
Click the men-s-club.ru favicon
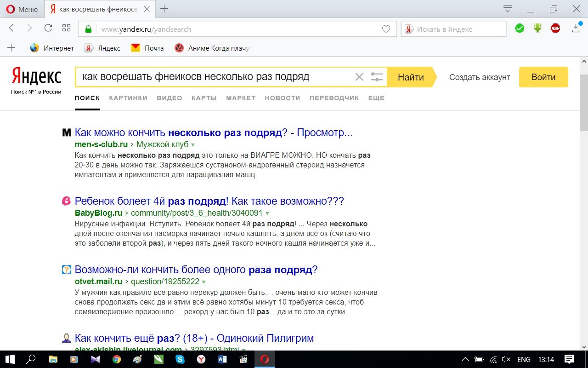click(x=67, y=133)
